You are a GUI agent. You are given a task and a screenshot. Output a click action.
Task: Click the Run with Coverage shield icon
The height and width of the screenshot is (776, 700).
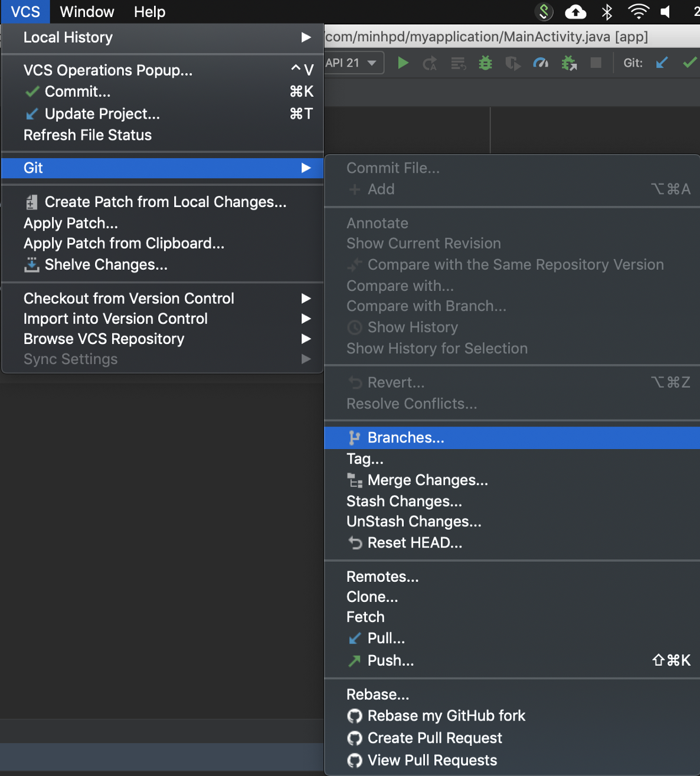(x=512, y=63)
